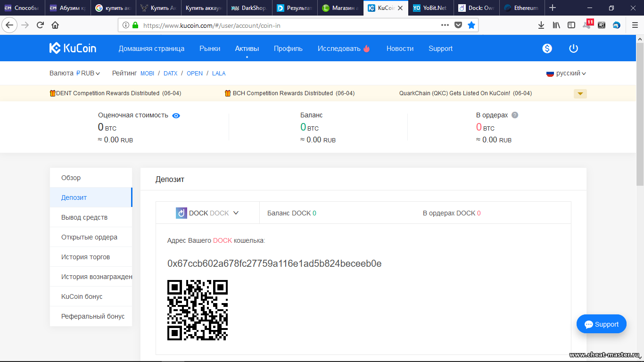Open the DOCK coin selector dropdown

(207, 213)
